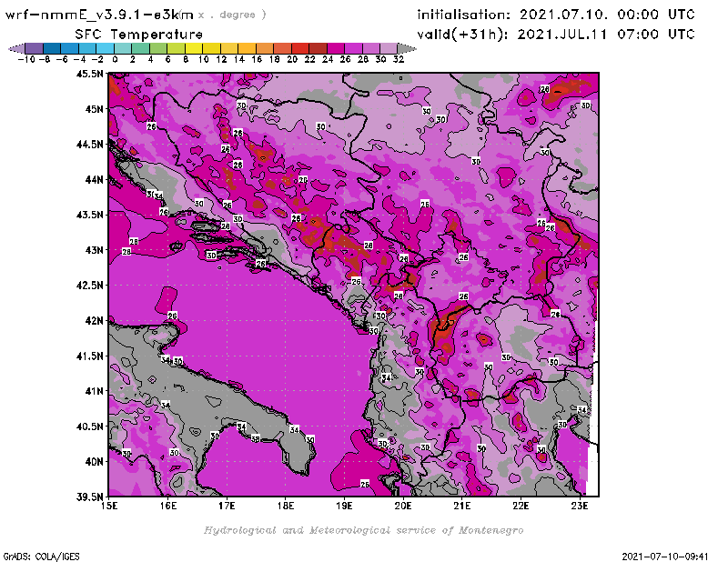This screenshot has height=562, width=728.
Task: Click the '18E' longitude axis label
Action: 286,506
